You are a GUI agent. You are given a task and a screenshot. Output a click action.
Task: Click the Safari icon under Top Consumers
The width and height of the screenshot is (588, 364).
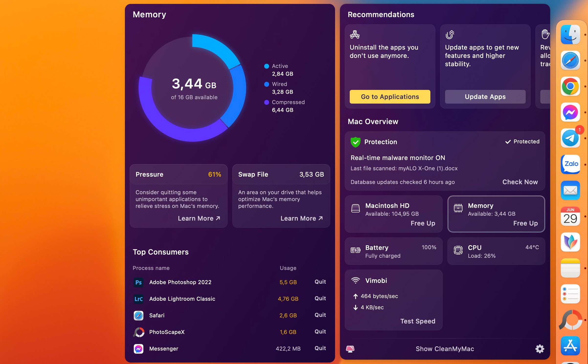139,315
